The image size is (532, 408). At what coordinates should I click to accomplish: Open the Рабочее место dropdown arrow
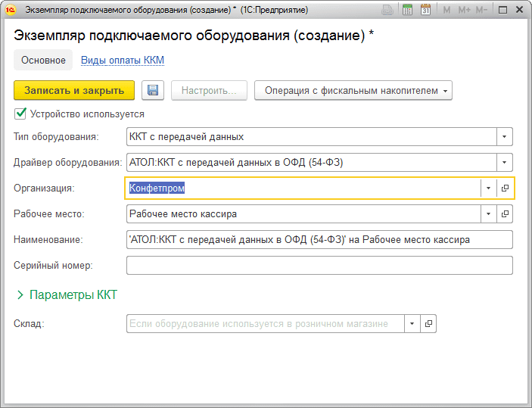pyautogui.click(x=489, y=214)
